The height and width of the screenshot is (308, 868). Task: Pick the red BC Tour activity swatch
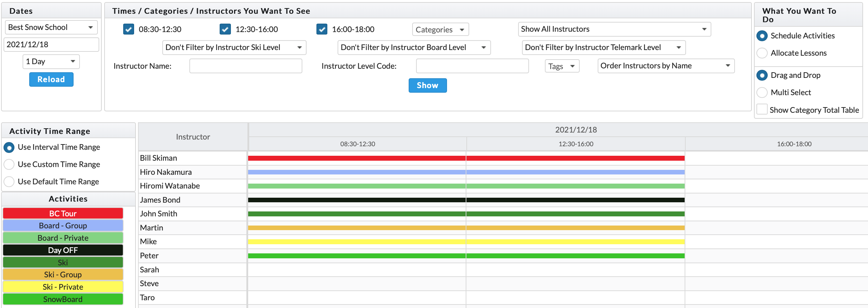[x=63, y=214]
